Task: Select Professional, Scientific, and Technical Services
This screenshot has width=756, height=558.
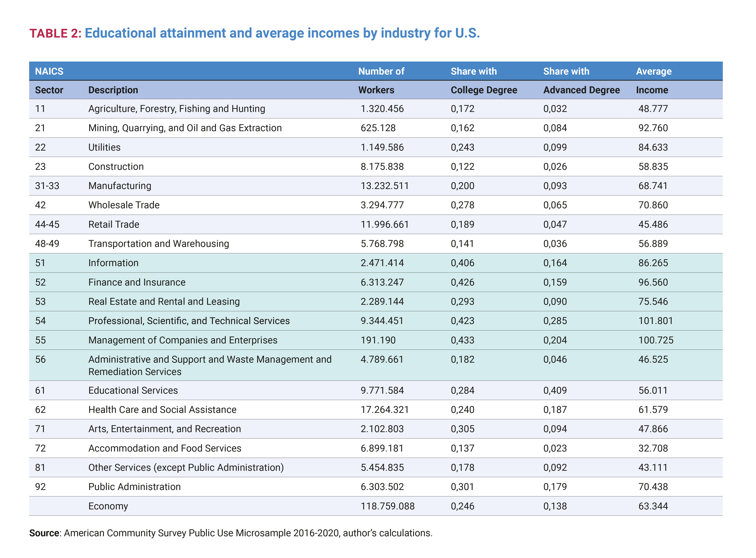Action: click(x=189, y=321)
